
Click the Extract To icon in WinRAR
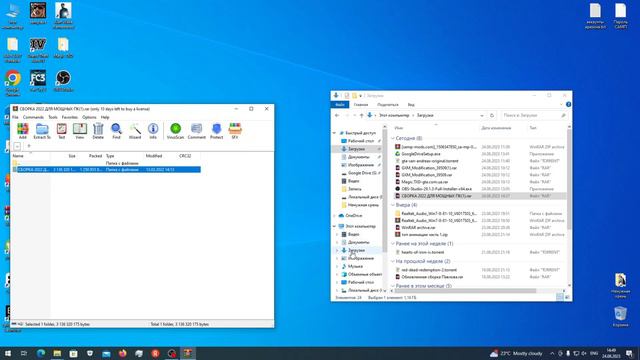(42, 131)
